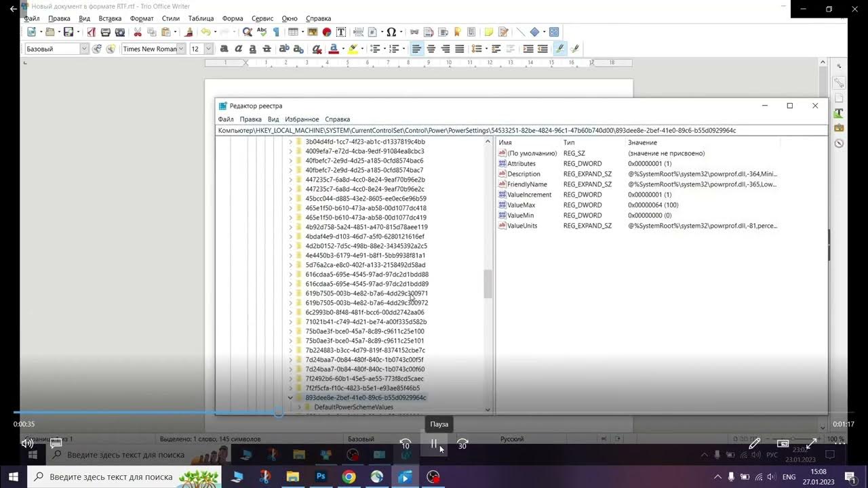The width and height of the screenshot is (868, 488).
Task: Open the font size 12 dropdown
Action: click(x=208, y=49)
